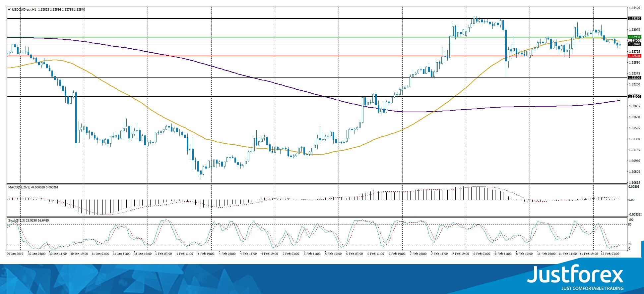Image resolution: width=644 pixels, height=294 pixels.
Task: Click the 1.31855 value on price axis
Action: pos(634,106)
